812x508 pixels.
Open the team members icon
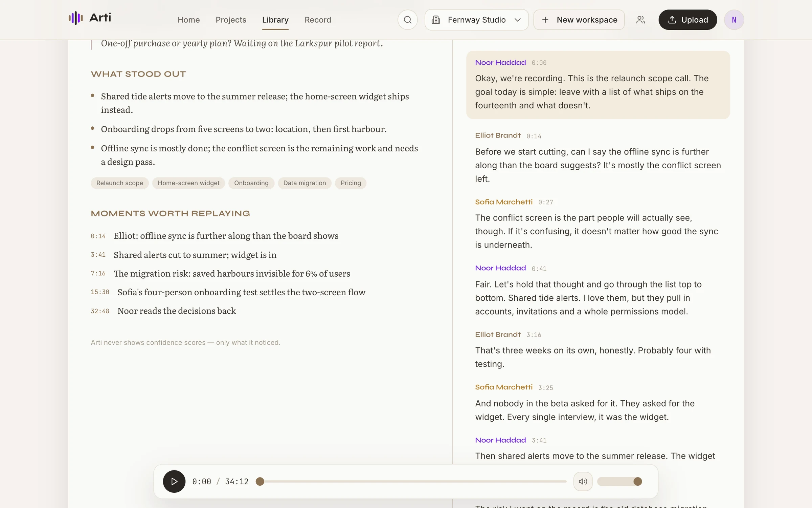coord(640,20)
